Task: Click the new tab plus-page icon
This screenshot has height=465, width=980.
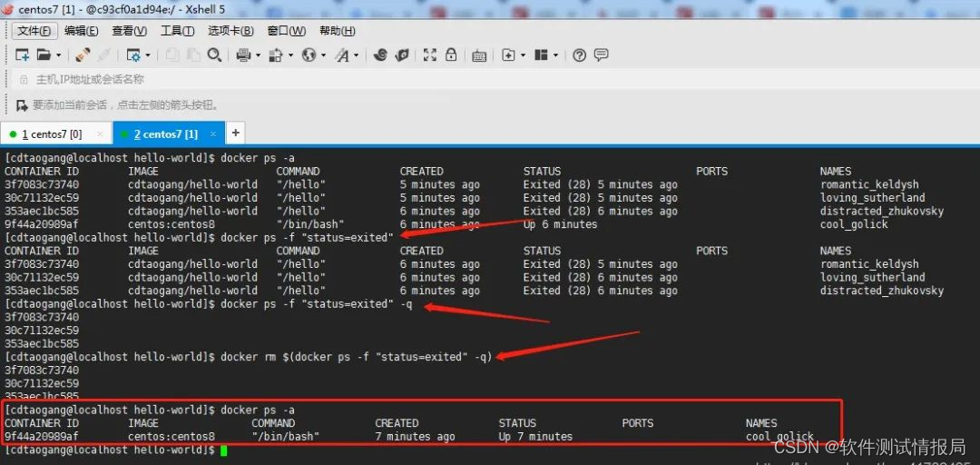Action: point(509,55)
